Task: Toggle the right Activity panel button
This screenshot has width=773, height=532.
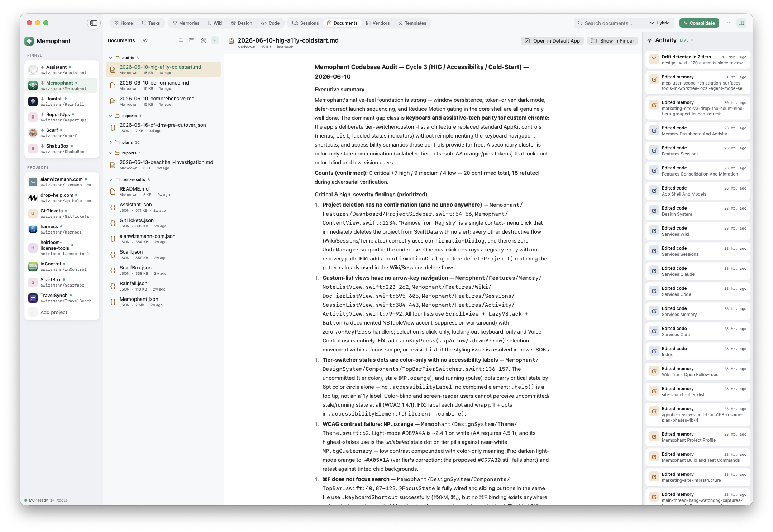Action: (741, 23)
